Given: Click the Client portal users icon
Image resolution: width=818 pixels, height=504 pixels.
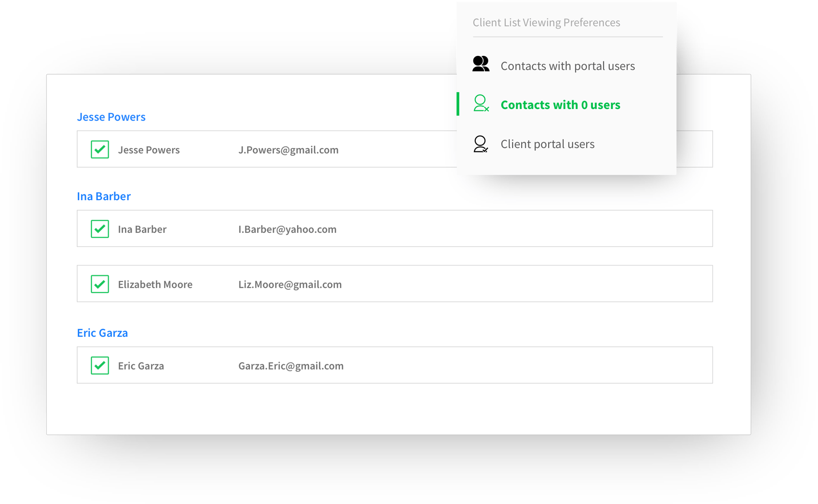Looking at the screenshot, I should 481,144.
